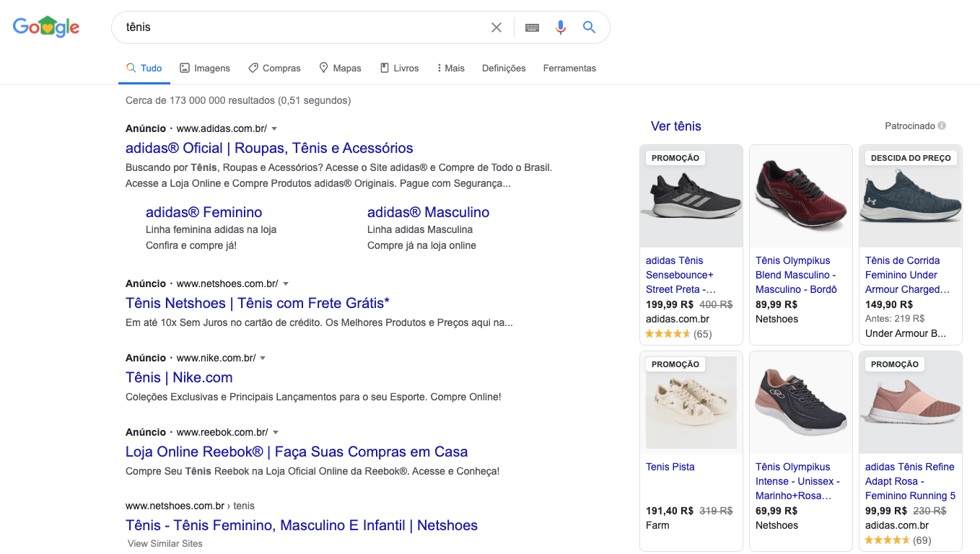This screenshot has width=980, height=554.
Task: Expand options arrow next to www.reebok.com.br ad
Action: (x=274, y=432)
